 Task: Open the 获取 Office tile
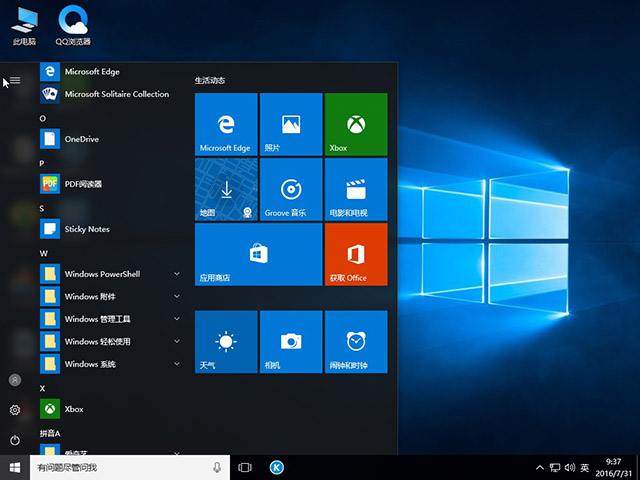click(x=355, y=254)
